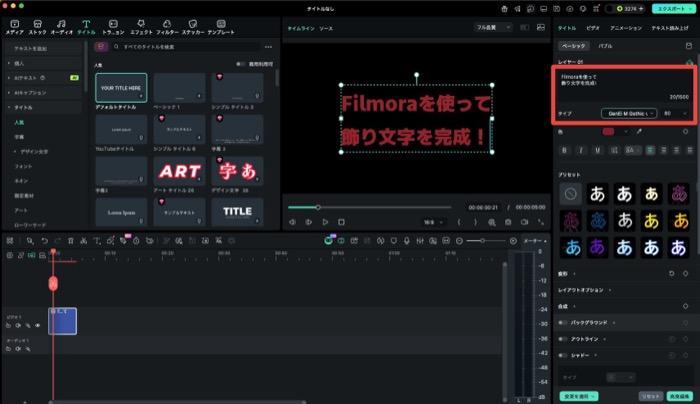Open the Template (テンプレート) tab
Viewport: 700px width, 404px height.
click(221, 27)
